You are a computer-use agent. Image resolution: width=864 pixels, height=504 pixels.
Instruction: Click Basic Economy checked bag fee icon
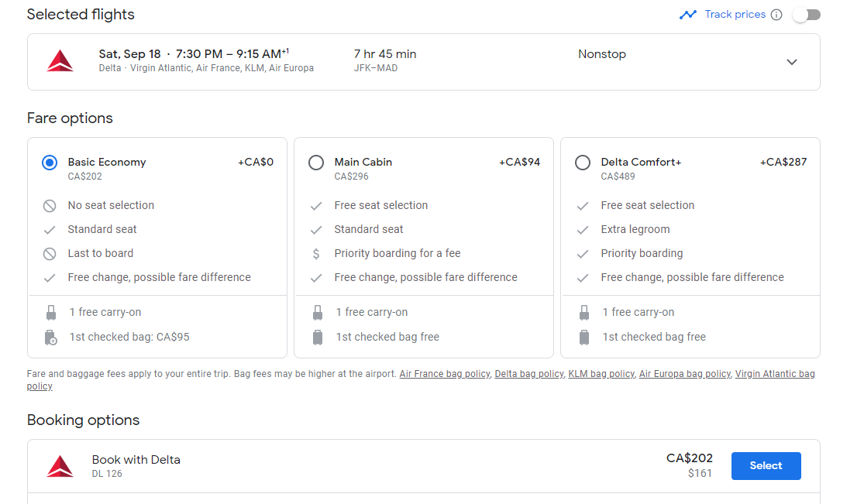point(51,338)
